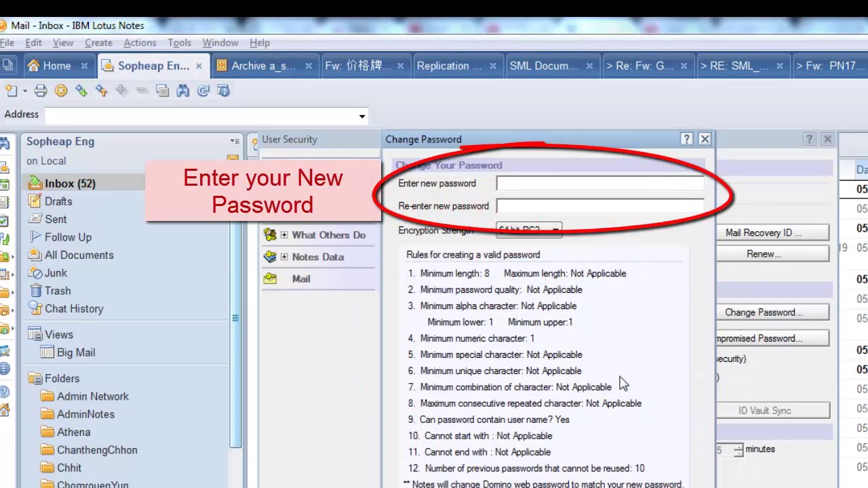Open the Tools menu
This screenshot has height=488, width=868.
180,43
